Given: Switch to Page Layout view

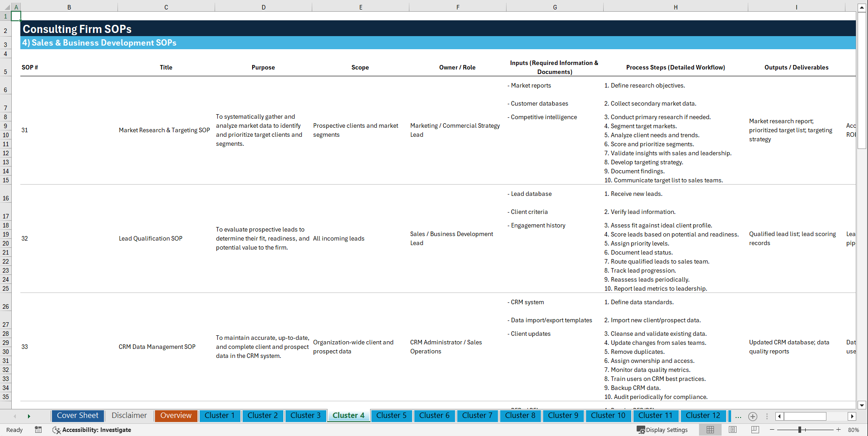Looking at the screenshot, I should (732, 430).
